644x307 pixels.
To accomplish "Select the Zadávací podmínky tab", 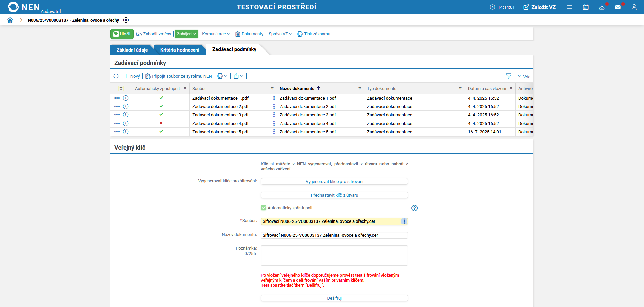I will click(234, 49).
